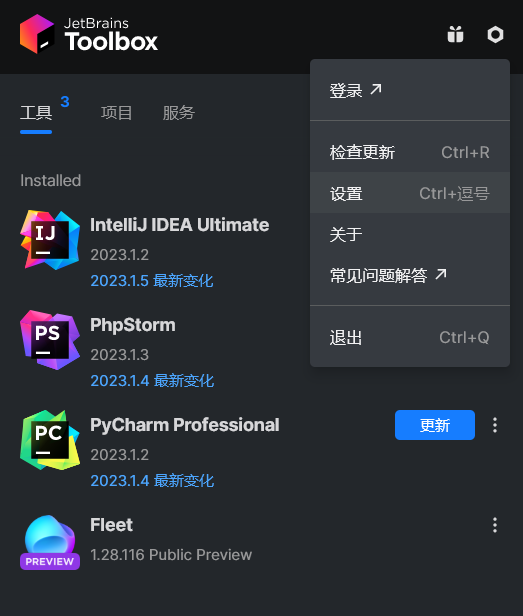Image resolution: width=523 pixels, height=616 pixels.
Task: Click the JetBrains Toolbox cube logo
Action: click(37, 34)
